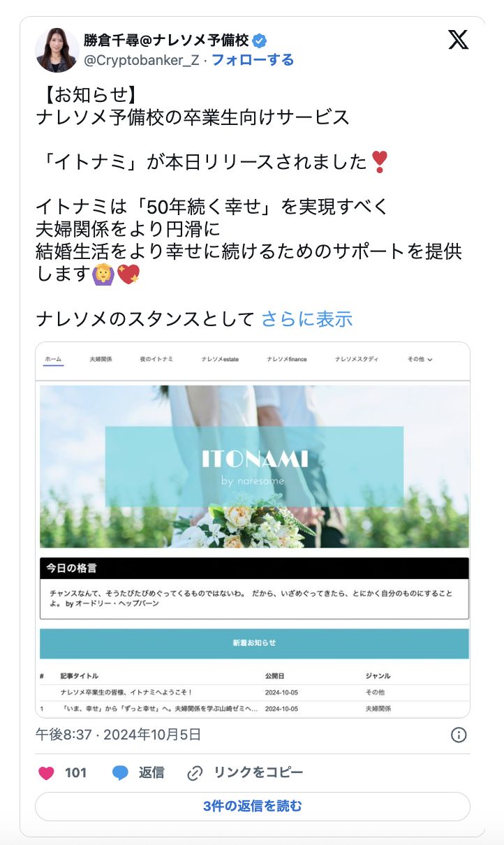The height and width of the screenshot is (845, 504).
Task: Click リンクをコピー text
Action: coord(258,772)
